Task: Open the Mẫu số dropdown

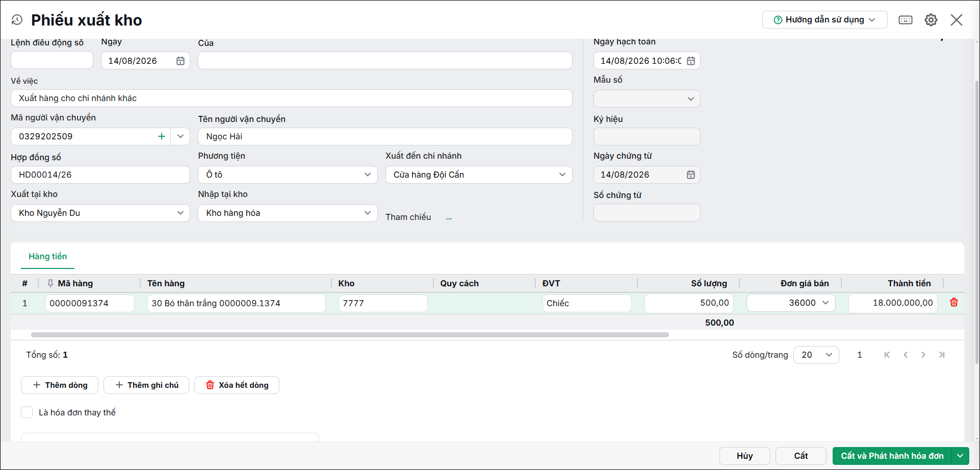Action: coord(647,98)
